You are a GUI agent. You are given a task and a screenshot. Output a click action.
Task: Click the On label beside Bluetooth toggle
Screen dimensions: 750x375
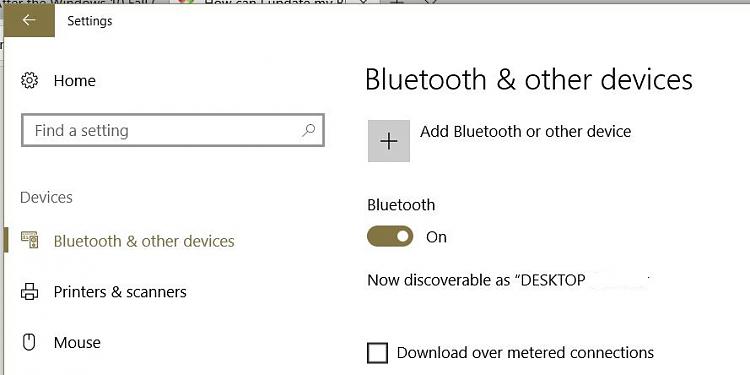pos(436,237)
